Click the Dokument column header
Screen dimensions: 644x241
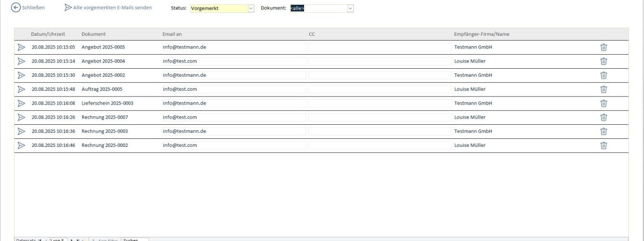(93, 34)
